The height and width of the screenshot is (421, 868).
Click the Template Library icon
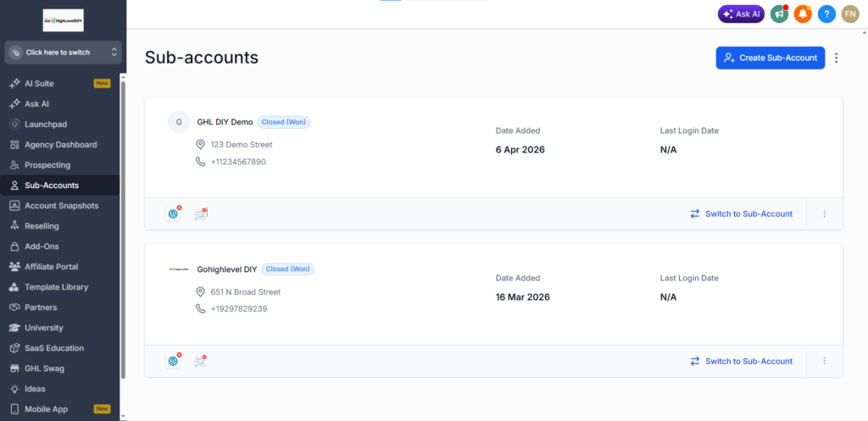[15, 287]
